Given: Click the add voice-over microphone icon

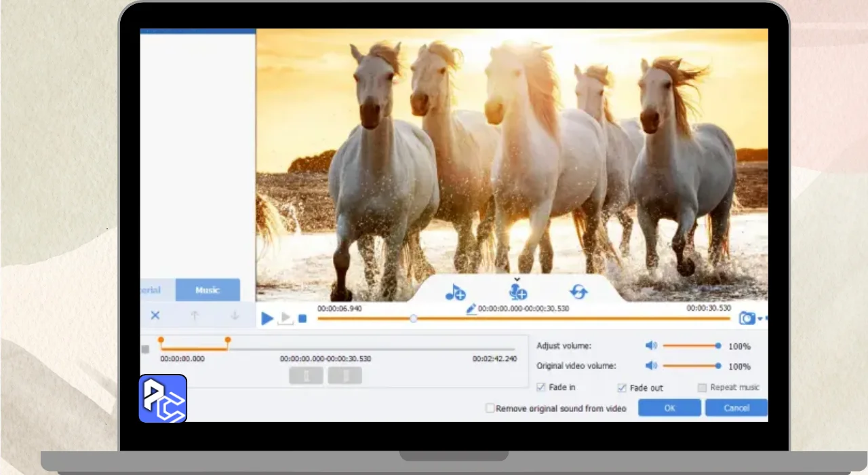Looking at the screenshot, I should click(517, 292).
